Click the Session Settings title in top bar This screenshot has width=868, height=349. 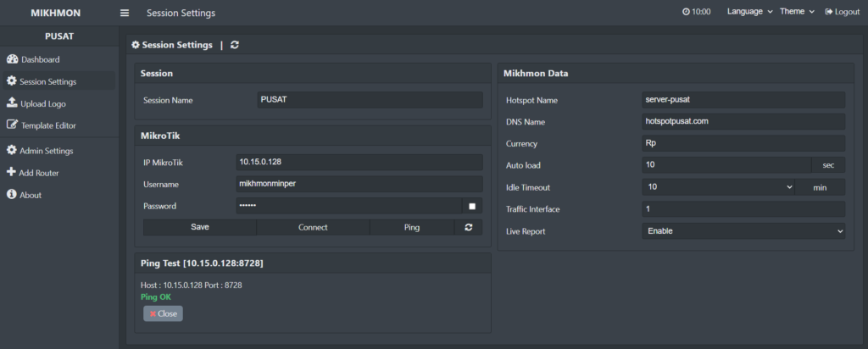pyautogui.click(x=181, y=13)
